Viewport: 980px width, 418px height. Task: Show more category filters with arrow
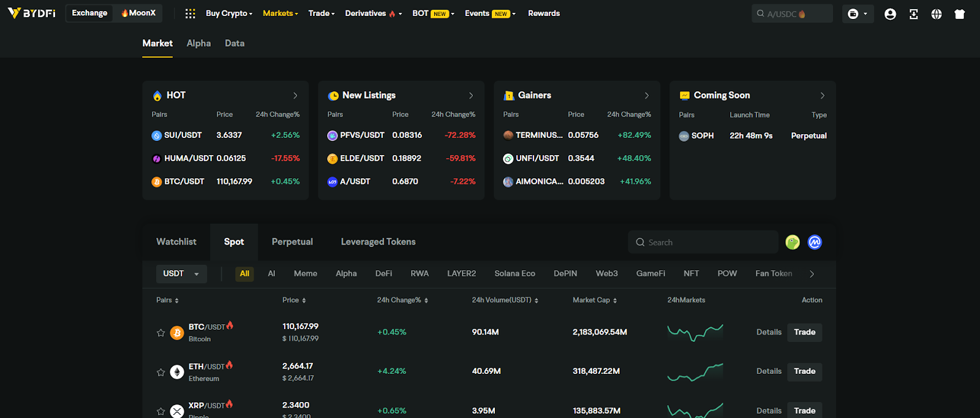pyautogui.click(x=812, y=274)
